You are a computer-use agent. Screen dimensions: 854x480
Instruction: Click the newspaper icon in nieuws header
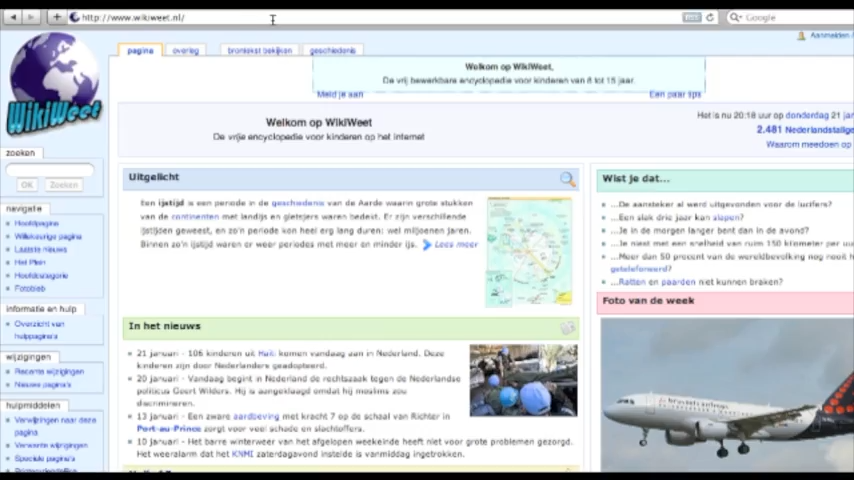tap(568, 327)
